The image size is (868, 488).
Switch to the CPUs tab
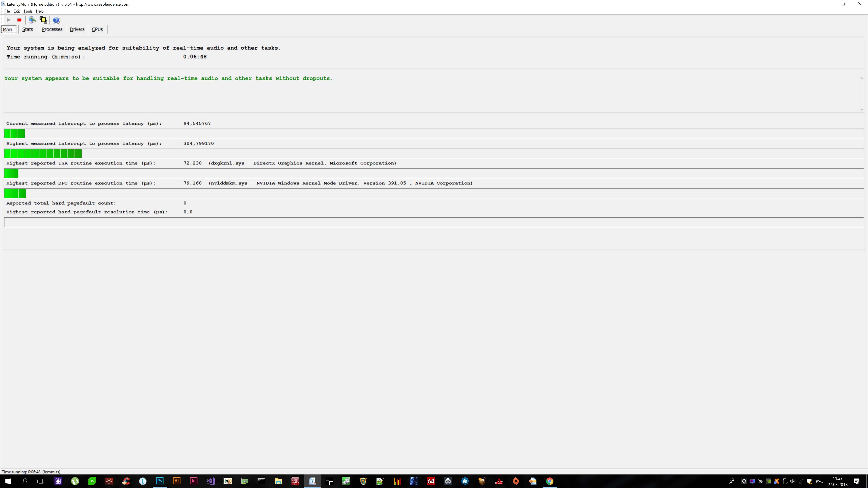(97, 29)
